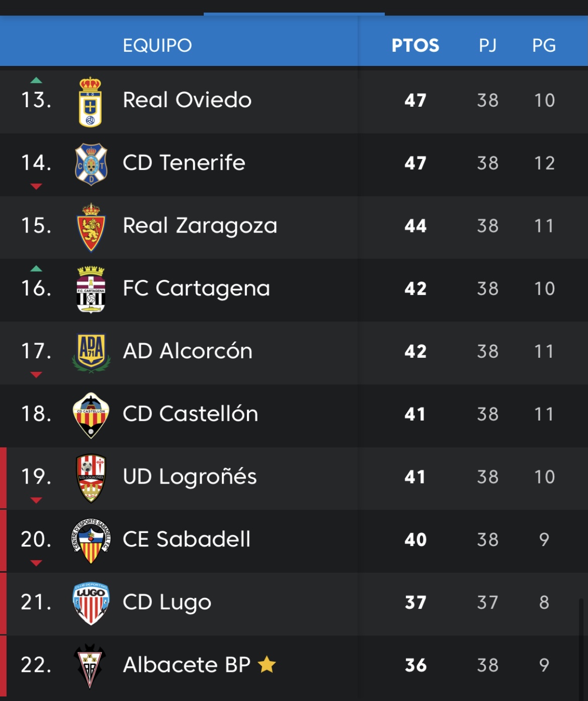Sort table by PTOS column header
The height and width of the screenshot is (701, 588).
[x=415, y=45]
